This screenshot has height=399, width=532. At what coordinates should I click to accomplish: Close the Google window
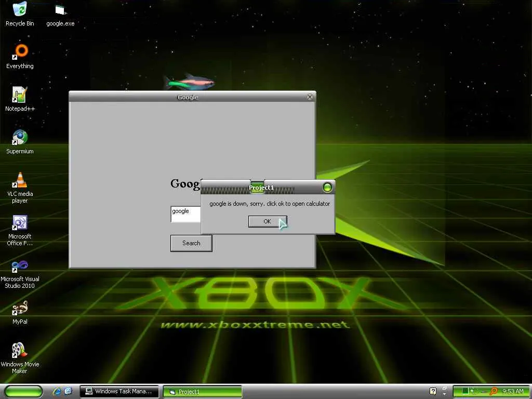[x=310, y=97]
